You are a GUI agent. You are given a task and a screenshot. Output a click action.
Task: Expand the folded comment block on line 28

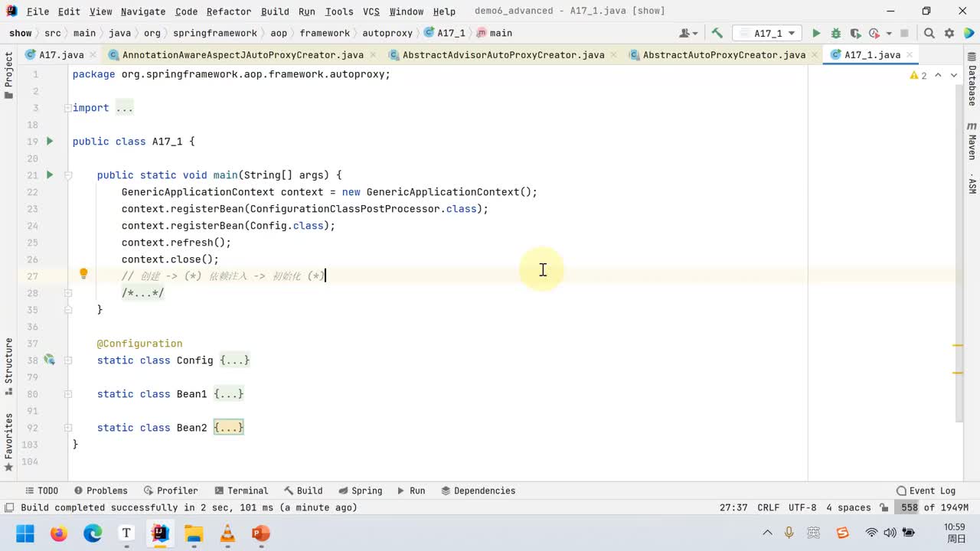click(143, 293)
